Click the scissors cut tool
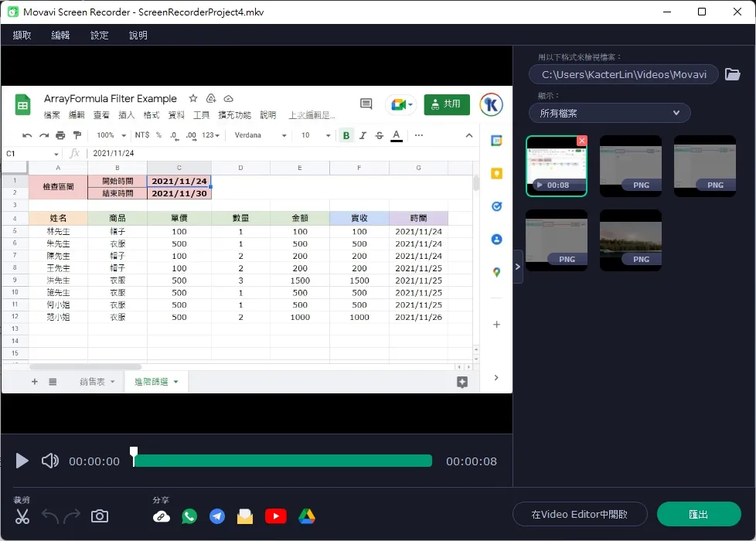 tap(22, 516)
